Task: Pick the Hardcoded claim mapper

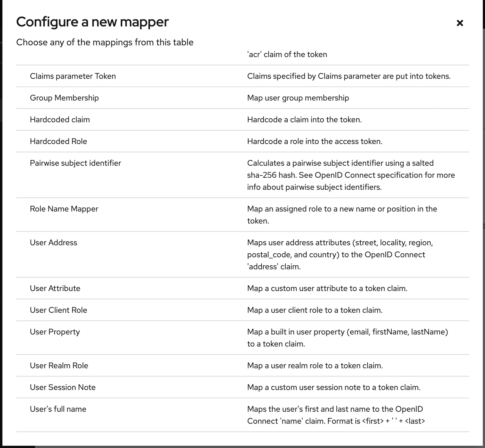Action: (60, 120)
